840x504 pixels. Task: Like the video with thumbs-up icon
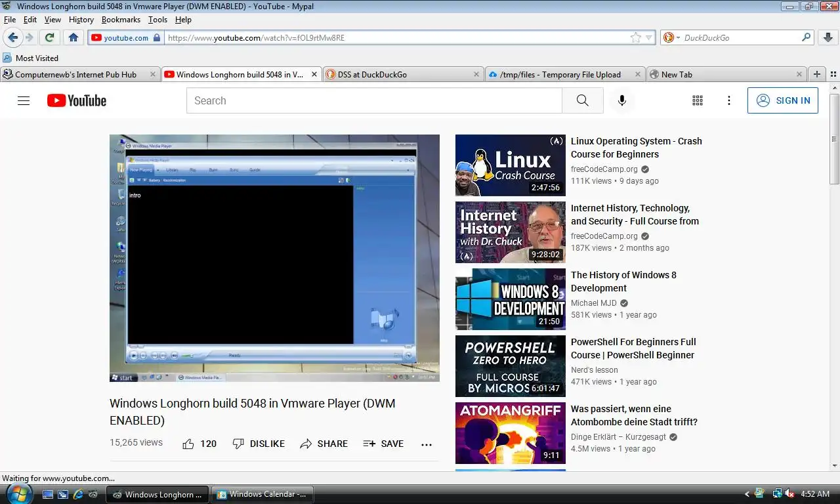tap(188, 444)
